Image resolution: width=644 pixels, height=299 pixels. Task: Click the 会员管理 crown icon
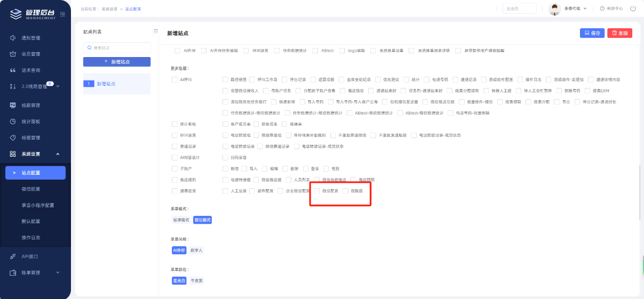[13, 54]
